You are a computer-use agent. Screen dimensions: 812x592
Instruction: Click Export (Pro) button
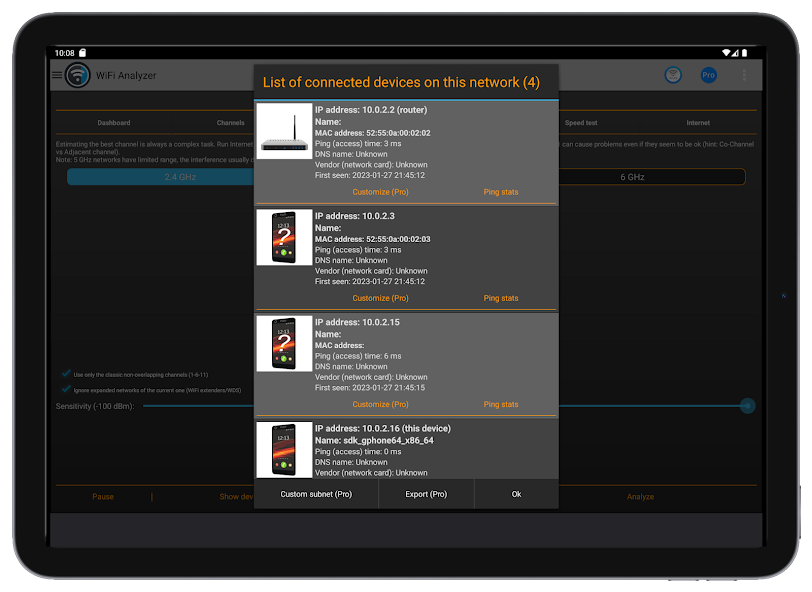pyautogui.click(x=426, y=494)
